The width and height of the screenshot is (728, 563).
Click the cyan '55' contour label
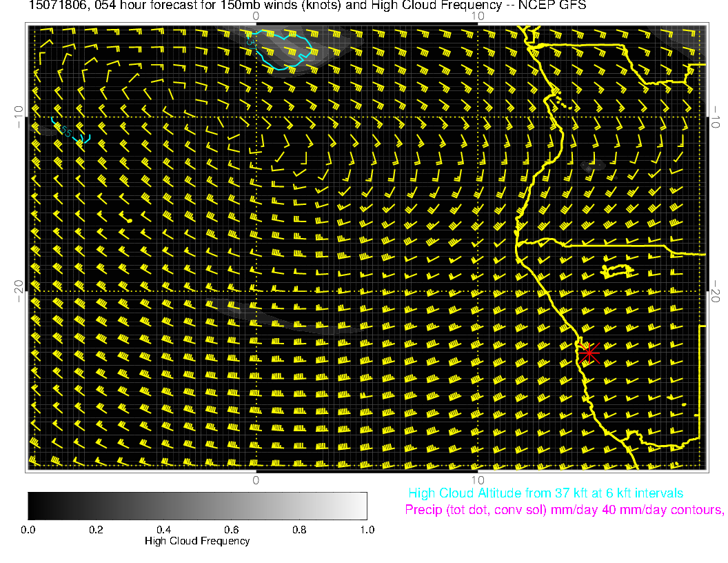coord(63,129)
